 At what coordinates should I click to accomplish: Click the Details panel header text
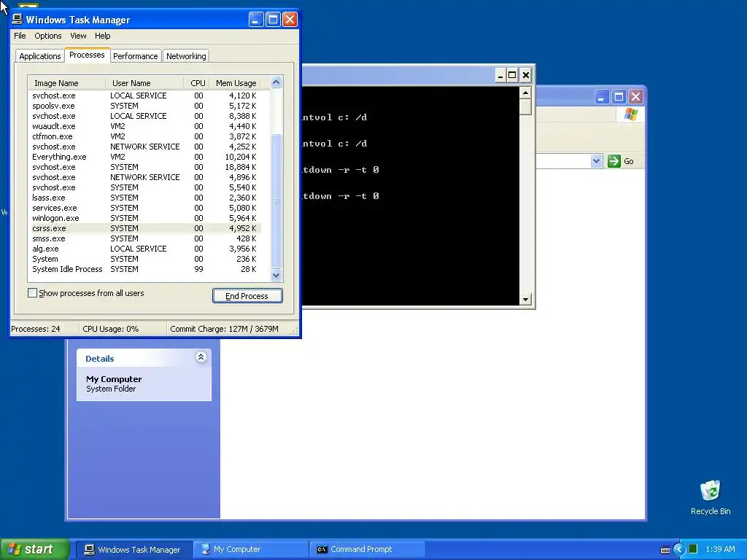click(x=99, y=359)
